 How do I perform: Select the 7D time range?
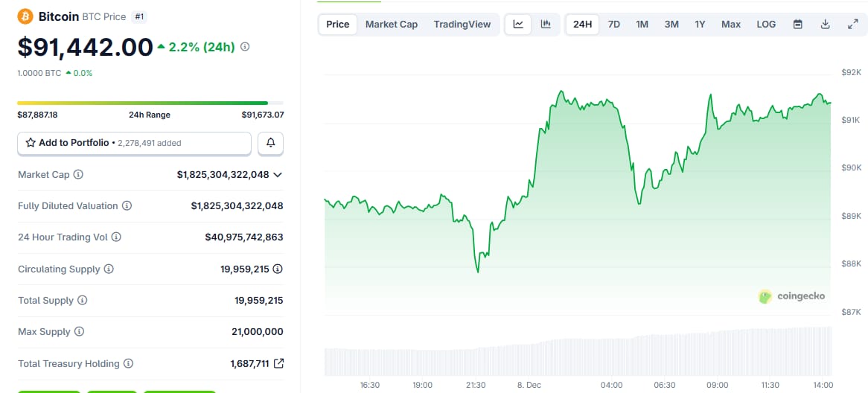click(613, 25)
